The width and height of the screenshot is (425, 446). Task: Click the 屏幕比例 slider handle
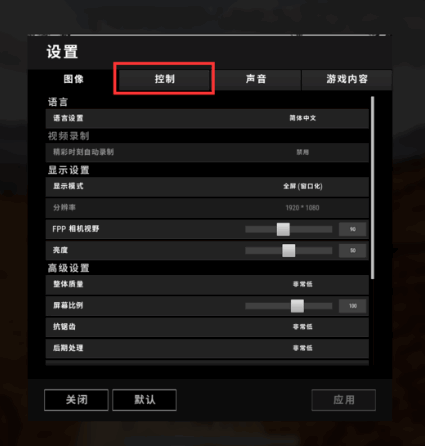point(297,306)
